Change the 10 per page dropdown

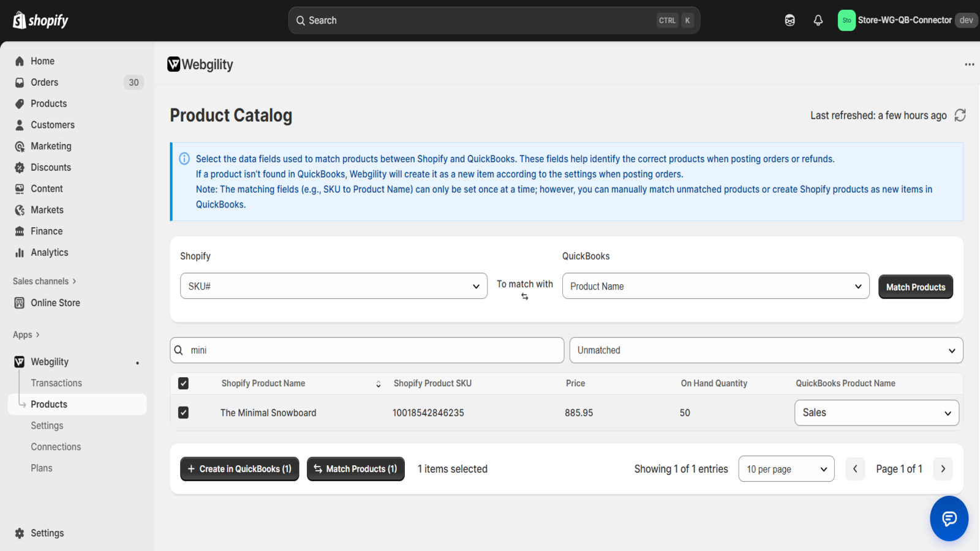[x=786, y=469]
